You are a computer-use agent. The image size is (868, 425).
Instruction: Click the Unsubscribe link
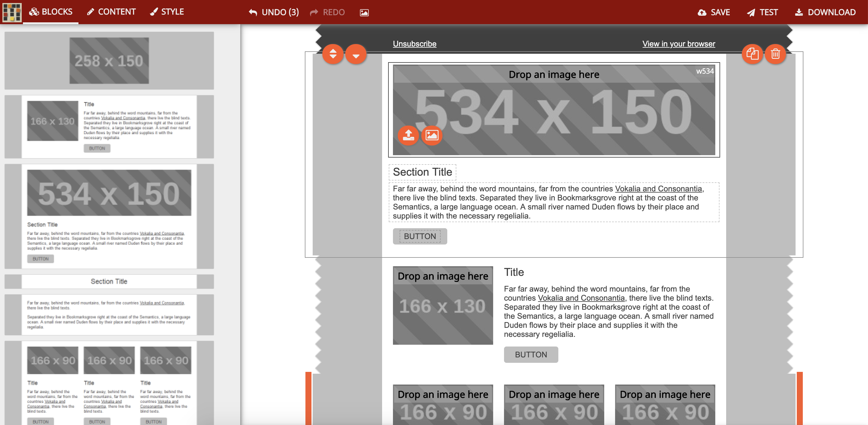click(x=414, y=44)
